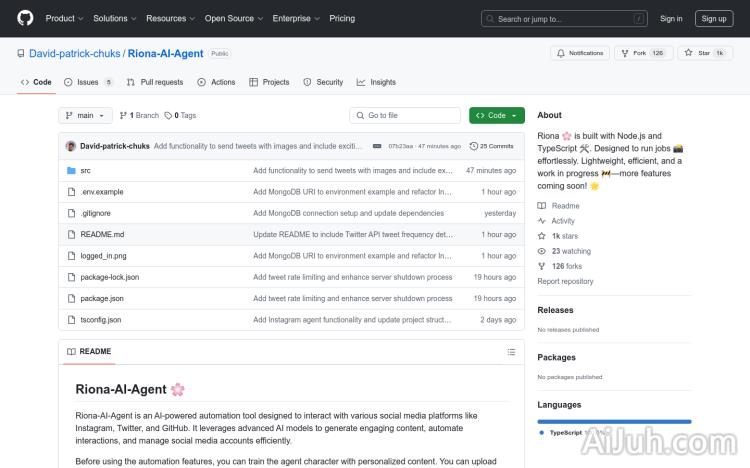The width and height of the screenshot is (750, 468).
Task: Click the Star repository button
Action: tap(705, 53)
